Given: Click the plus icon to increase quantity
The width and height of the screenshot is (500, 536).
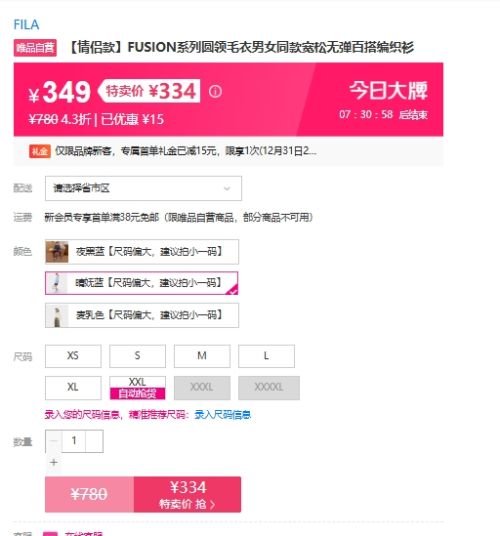Looking at the screenshot, I should click(x=54, y=462).
